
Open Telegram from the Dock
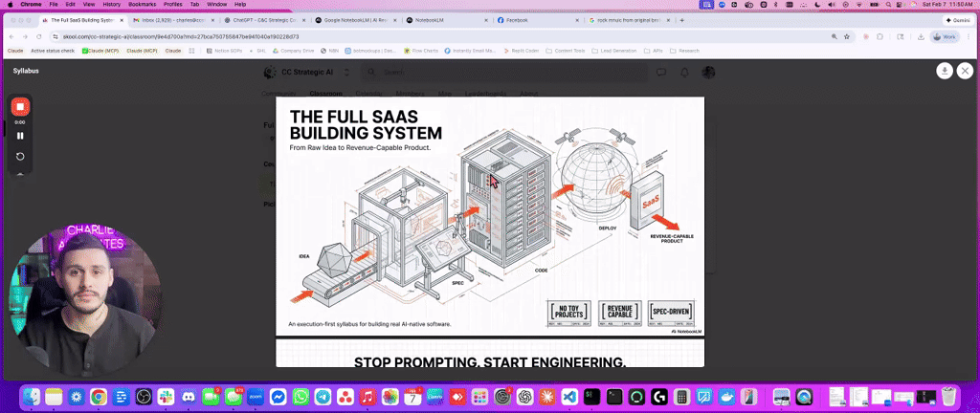click(323, 396)
